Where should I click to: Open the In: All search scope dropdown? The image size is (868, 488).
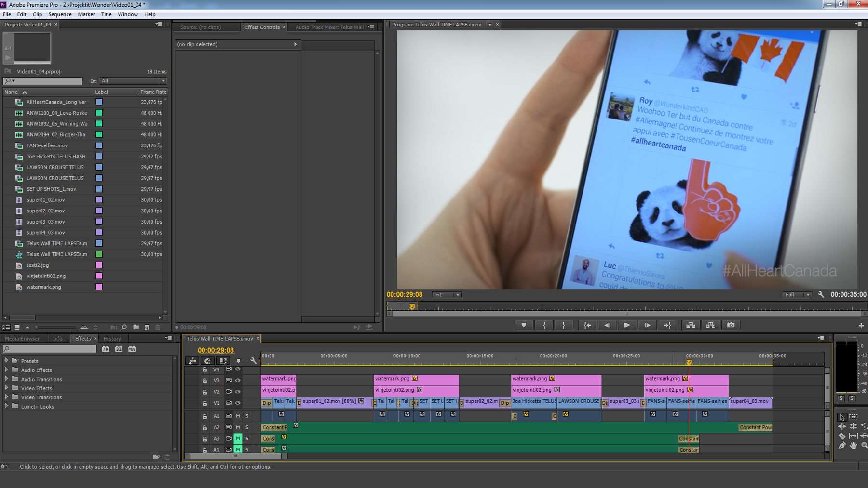[x=133, y=81]
